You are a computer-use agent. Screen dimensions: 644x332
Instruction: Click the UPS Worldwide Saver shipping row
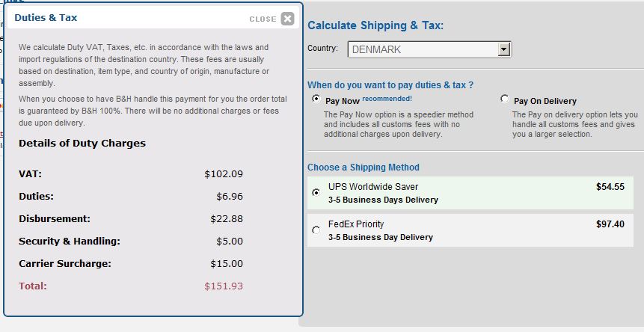470,193
